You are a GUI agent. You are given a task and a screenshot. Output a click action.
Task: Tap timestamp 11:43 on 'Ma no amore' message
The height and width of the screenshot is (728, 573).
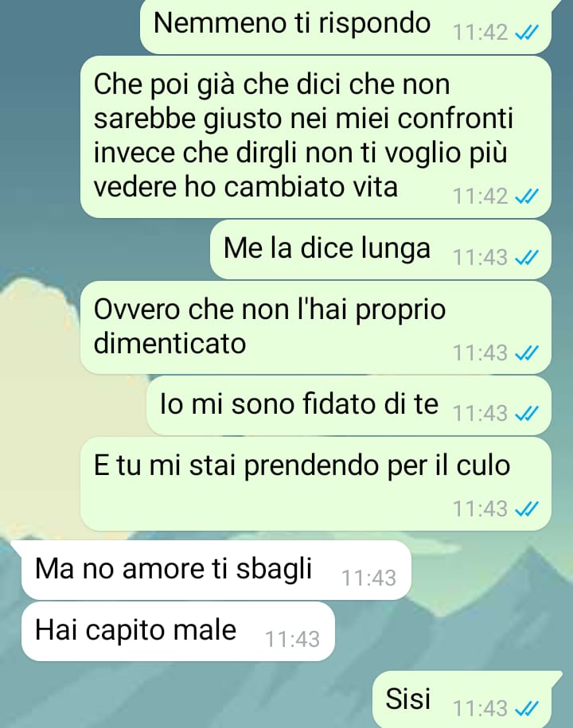(368, 578)
